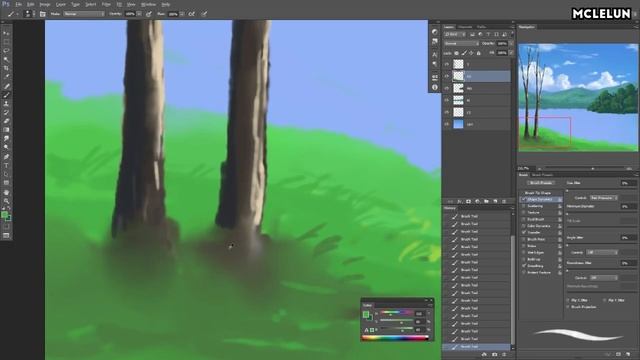
Task: Open the Image menu
Action: (x=44, y=4)
